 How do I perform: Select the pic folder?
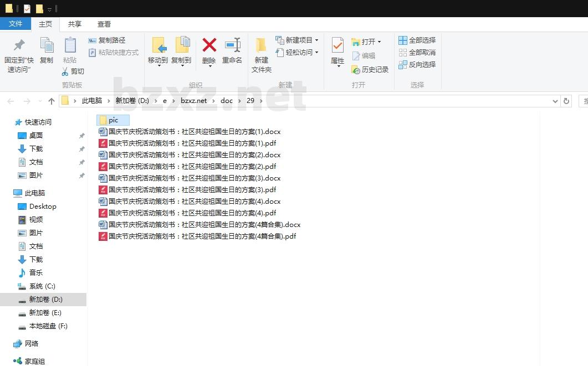pyautogui.click(x=113, y=120)
